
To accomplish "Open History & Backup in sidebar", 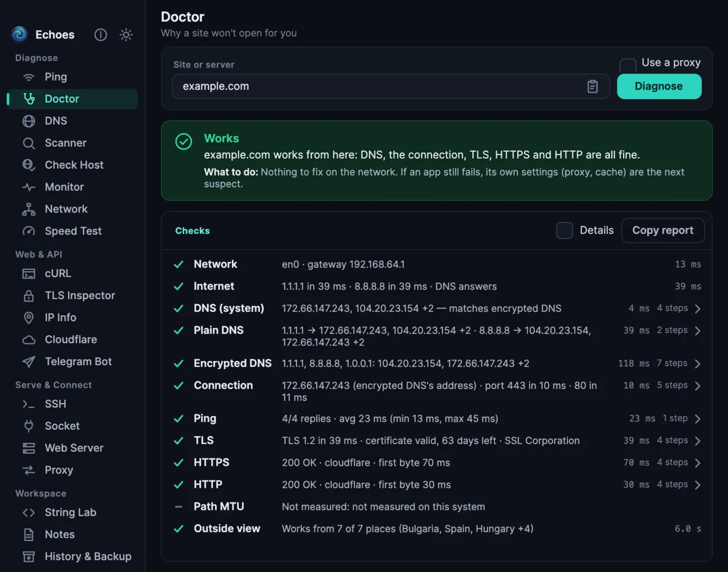I will (72, 556).
